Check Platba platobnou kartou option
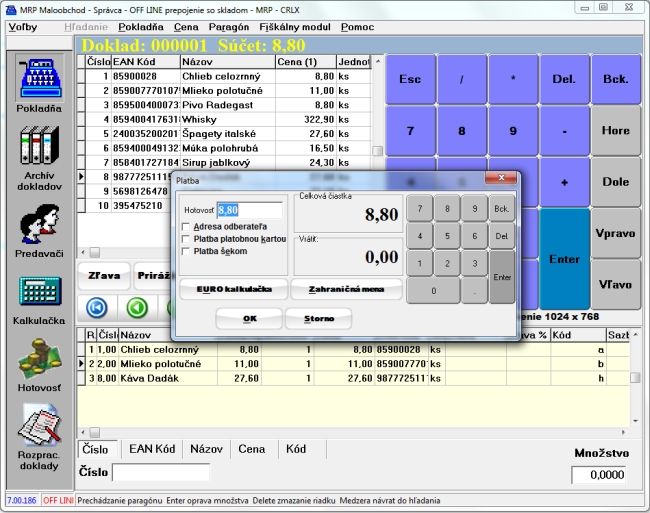The image size is (650, 513). [186, 239]
